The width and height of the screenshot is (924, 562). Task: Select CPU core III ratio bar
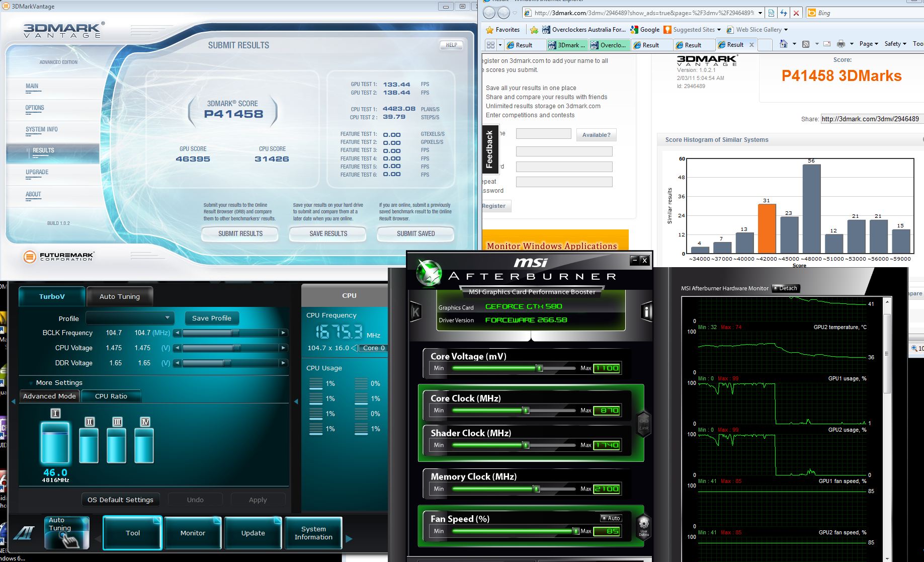coord(117,445)
